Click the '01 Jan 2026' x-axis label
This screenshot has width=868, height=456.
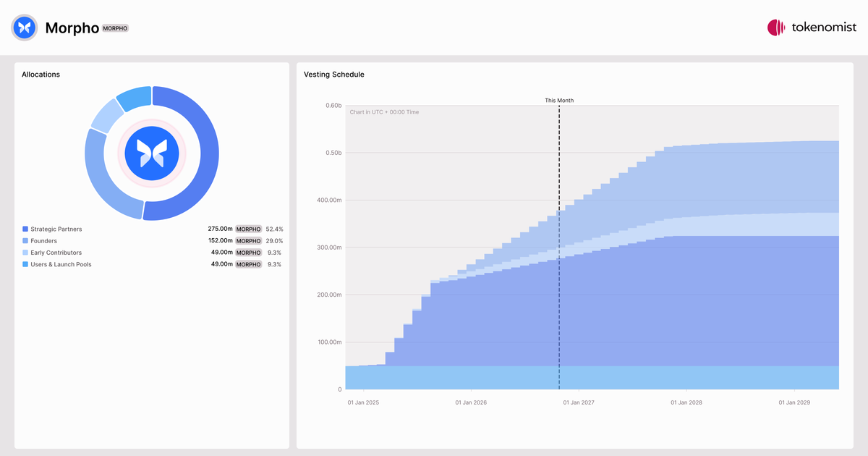471,402
